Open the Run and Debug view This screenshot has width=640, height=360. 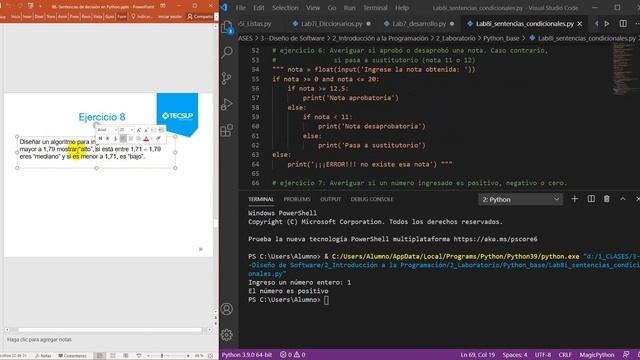227,104
